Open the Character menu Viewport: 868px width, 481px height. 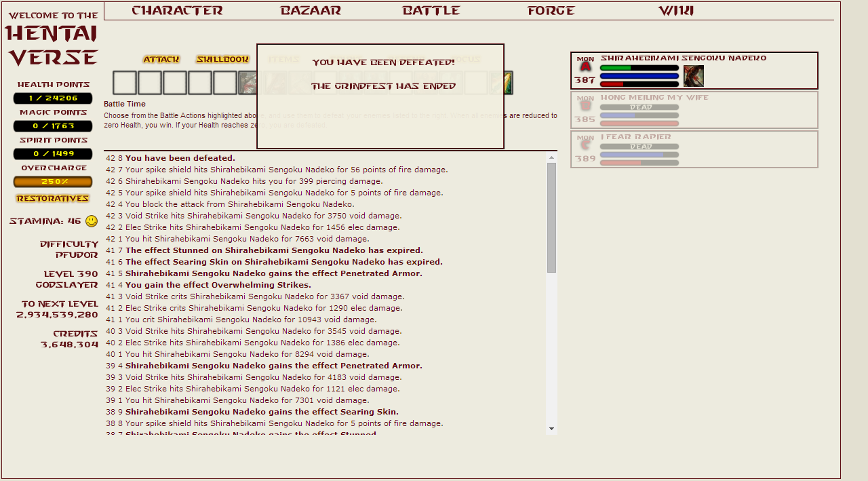tap(177, 11)
